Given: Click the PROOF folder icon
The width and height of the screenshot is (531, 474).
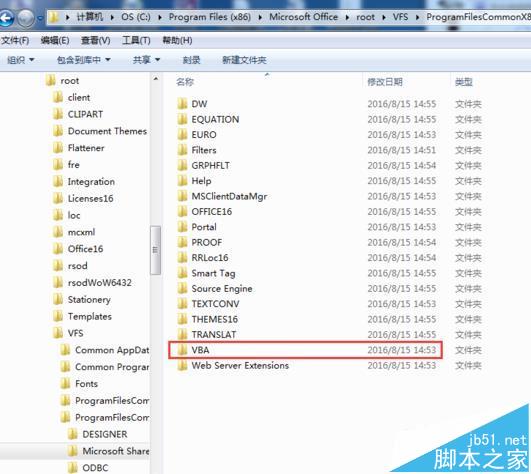Looking at the screenshot, I should pos(182,242).
